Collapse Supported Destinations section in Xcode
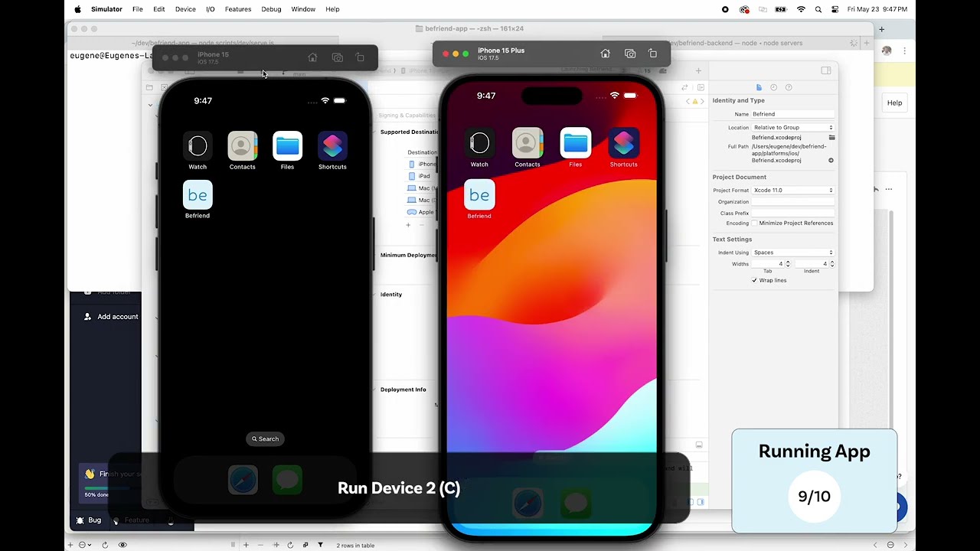The image size is (980, 551). click(x=375, y=132)
